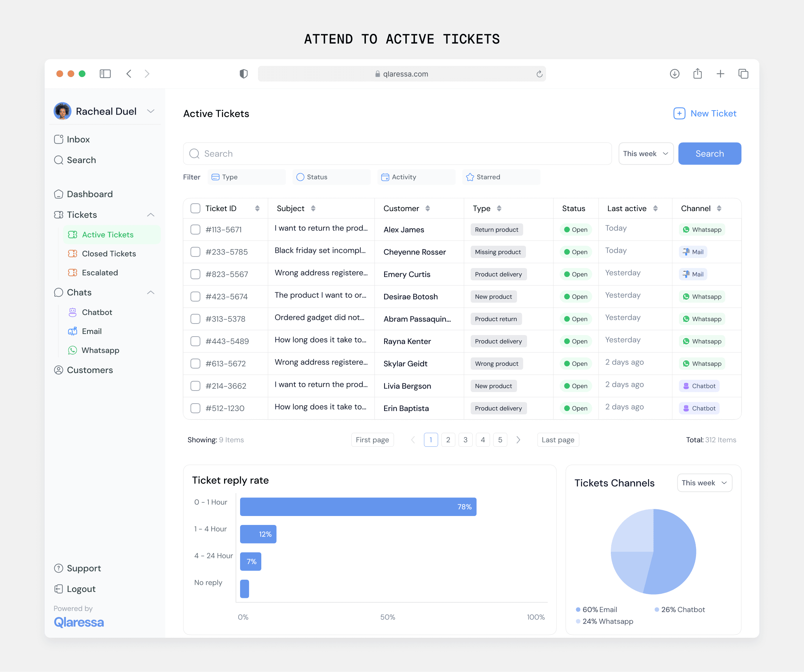Tick checkbox for ticket #823-5567

[196, 274]
